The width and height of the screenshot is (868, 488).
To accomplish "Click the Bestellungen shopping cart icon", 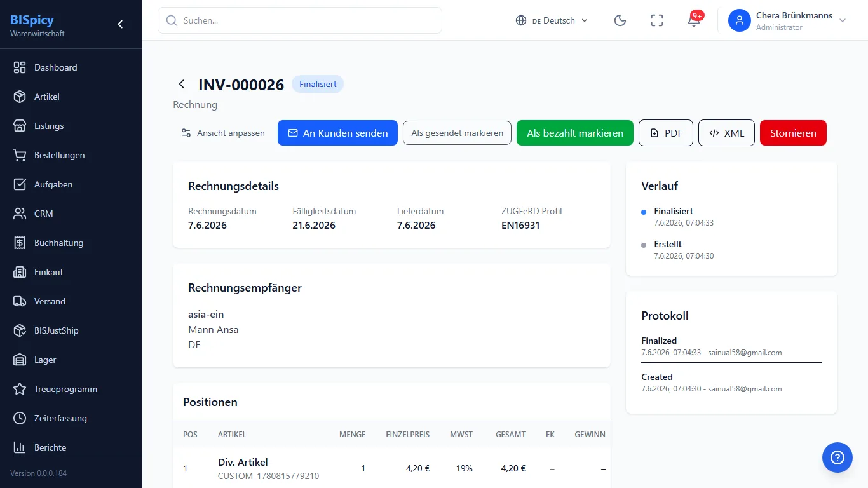I will point(20,155).
